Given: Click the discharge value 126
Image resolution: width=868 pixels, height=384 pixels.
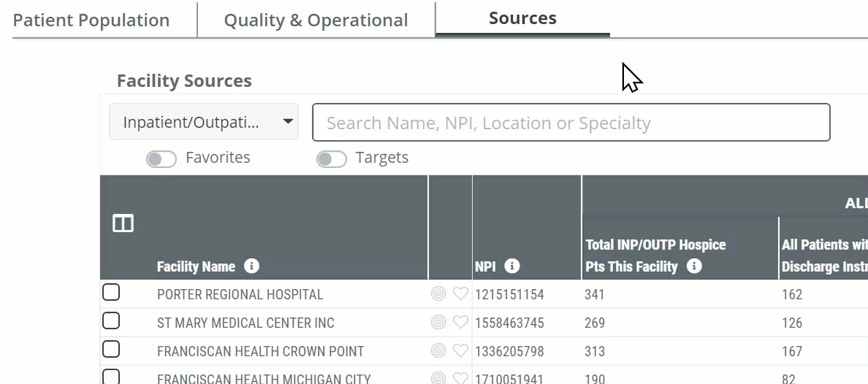Looking at the screenshot, I should 791,323.
